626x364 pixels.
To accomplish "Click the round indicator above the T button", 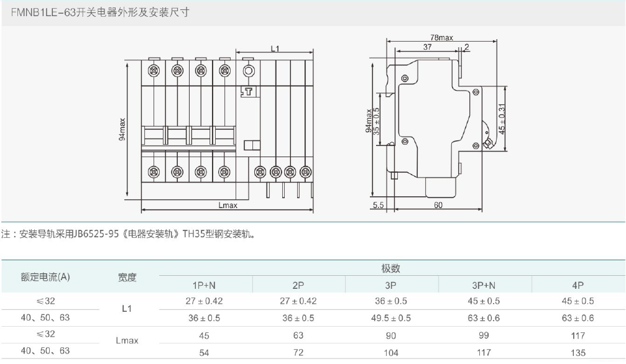I will tap(247, 71).
